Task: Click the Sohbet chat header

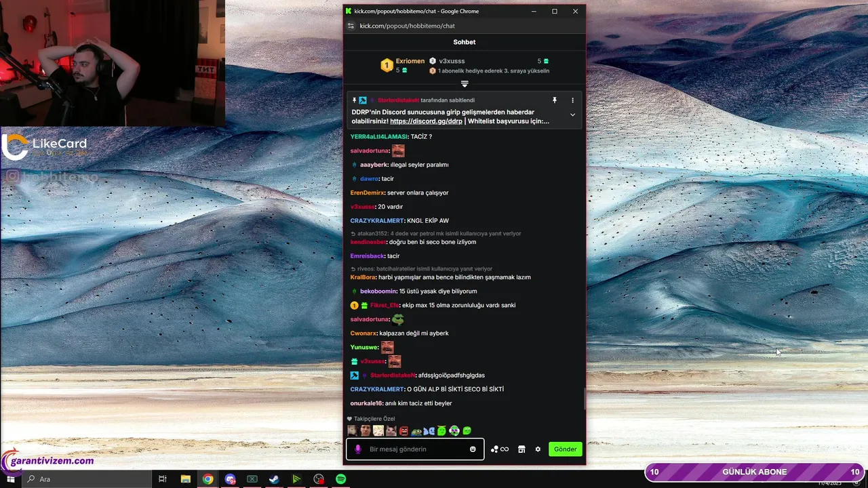Action: click(x=465, y=42)
